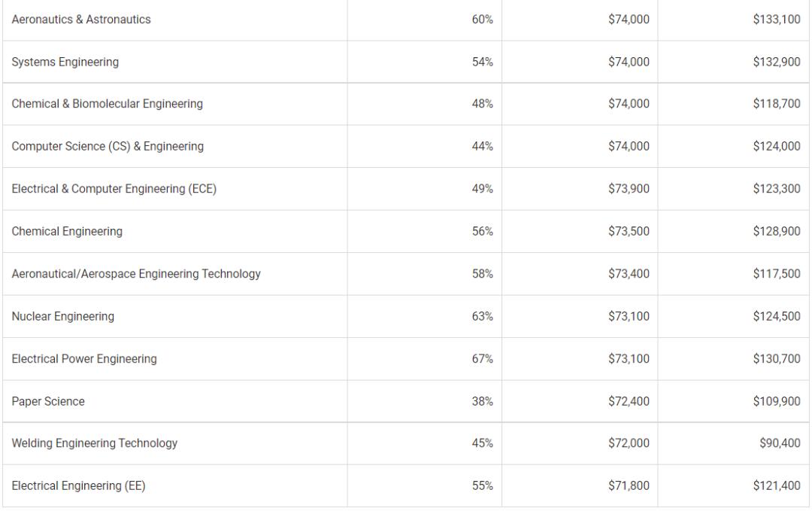
Task: Click the $71,800 pay value
Action: 629,486
